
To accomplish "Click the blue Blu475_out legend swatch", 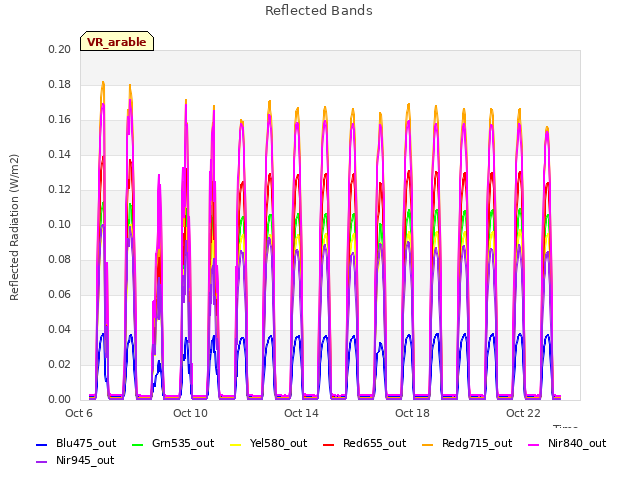I will 42,444.
